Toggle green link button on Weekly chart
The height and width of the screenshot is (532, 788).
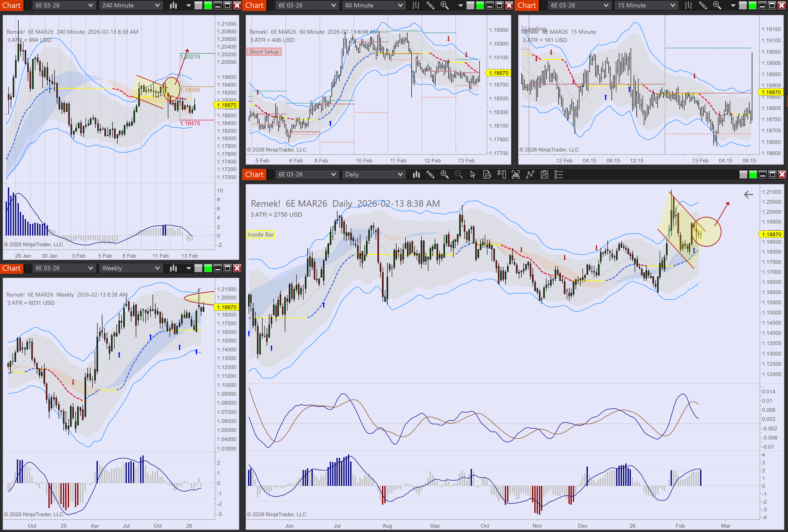tap(208, 268)
